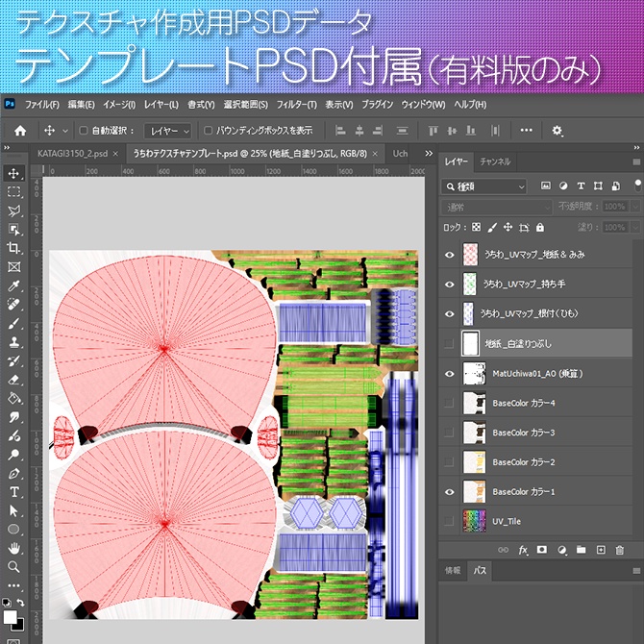Screen dimensions: 644x644
Task: Add a layer mask icon
Action: pos(542,550)
